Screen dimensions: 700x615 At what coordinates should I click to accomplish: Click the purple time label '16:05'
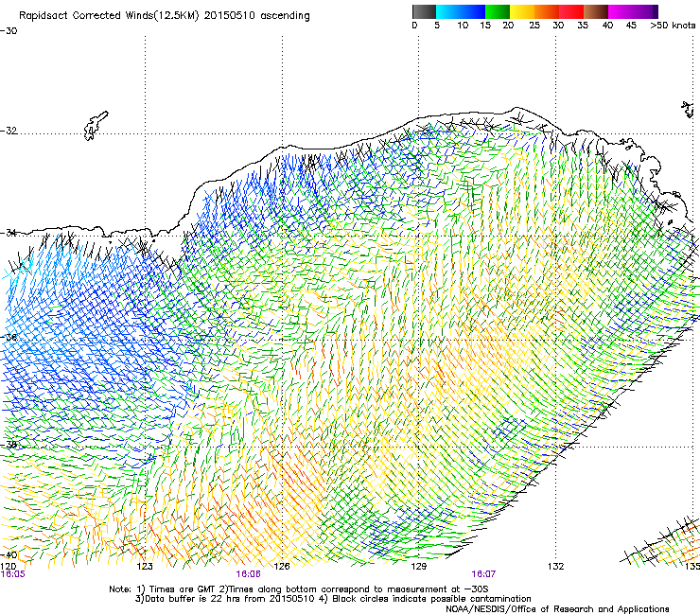click(x=13, y=574)
